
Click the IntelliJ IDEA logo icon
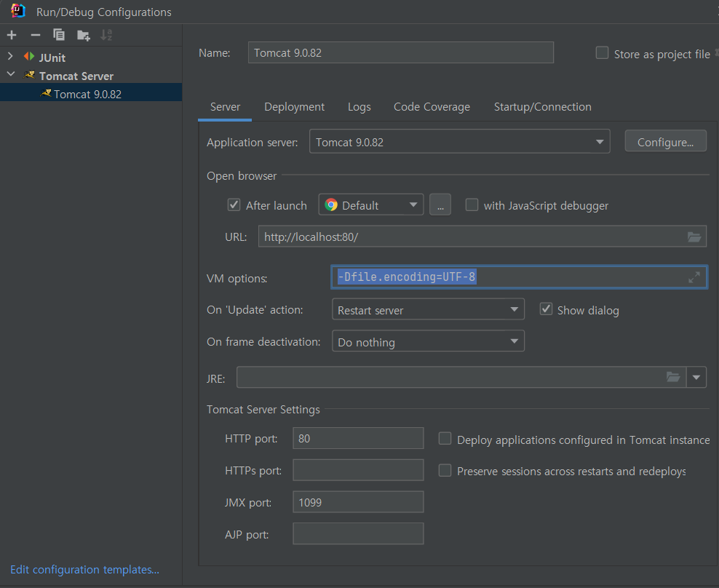(18, 10)
